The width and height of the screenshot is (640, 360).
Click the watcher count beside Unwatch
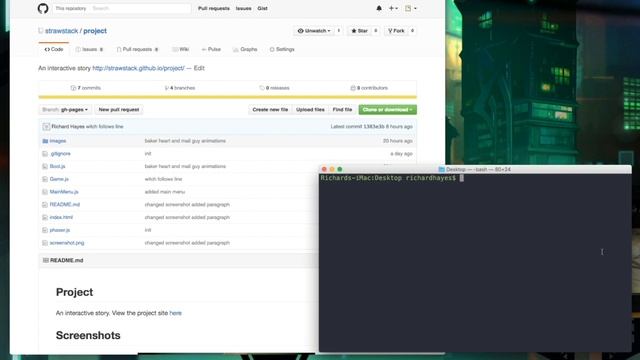338,31
